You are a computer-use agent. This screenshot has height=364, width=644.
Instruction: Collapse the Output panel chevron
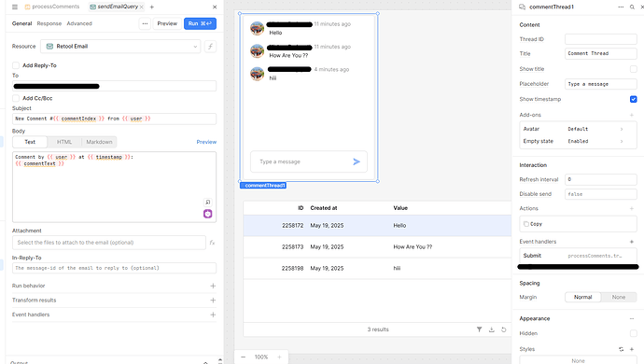(x=205, y=362)
